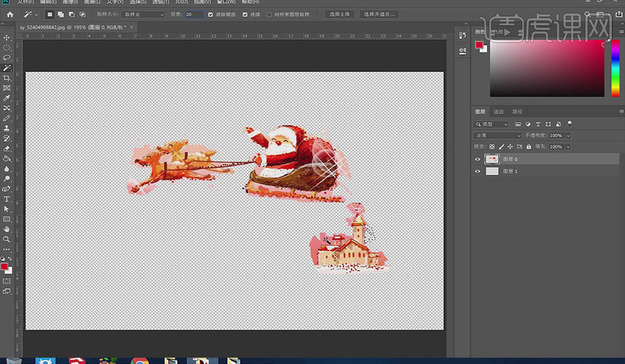Toggle Quick Mask mode icon

[x=7, y=281]
